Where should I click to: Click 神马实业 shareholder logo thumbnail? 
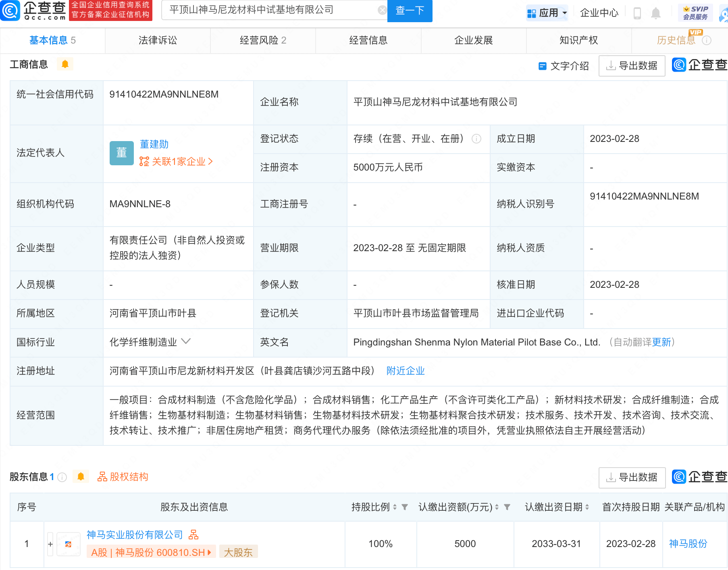coord(68,544)
